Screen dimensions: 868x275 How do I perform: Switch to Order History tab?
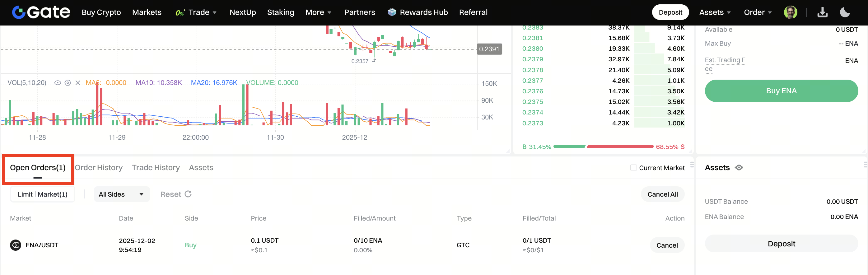click(x=98, y=168)
